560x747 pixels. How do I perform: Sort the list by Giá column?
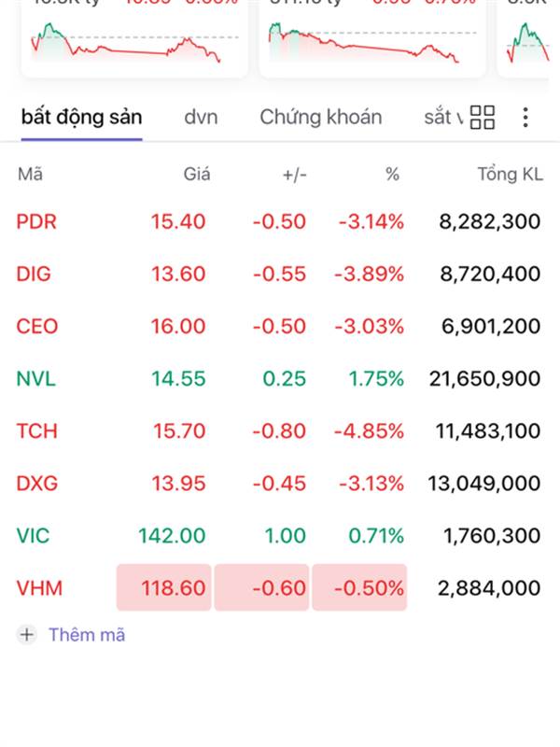196,174
